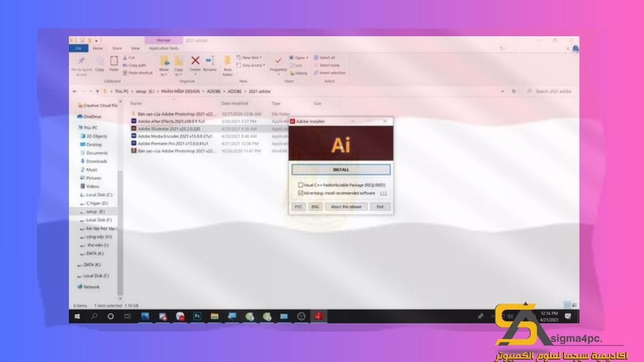This screenshot has height=362, width=644.
Task: Click the PHẦN MỀM DESIGN breadcrumb
Action: (x=181, y=92)
